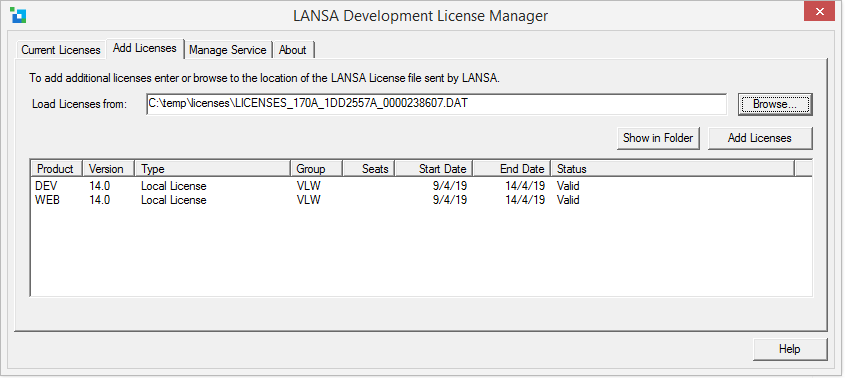Sort list by Type column header
The height and width of the screenshot is (378, 845).
(212, 169)
